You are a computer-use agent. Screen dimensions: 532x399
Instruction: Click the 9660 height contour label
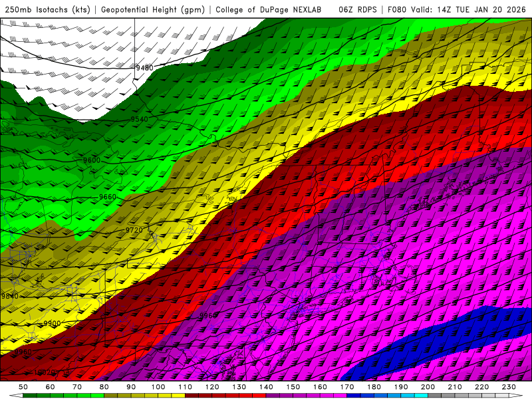coord(108,197)
